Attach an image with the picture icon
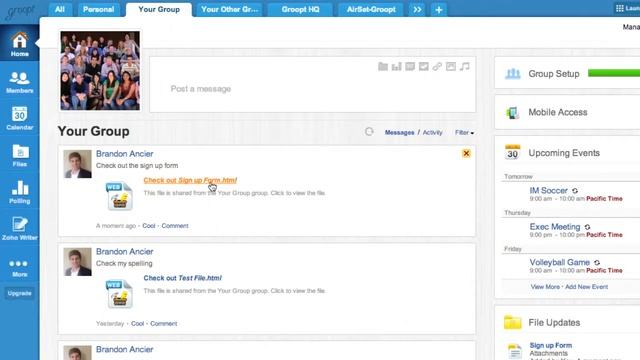The width and height of the screenshot is (640, 360). [x=451, y=67]
